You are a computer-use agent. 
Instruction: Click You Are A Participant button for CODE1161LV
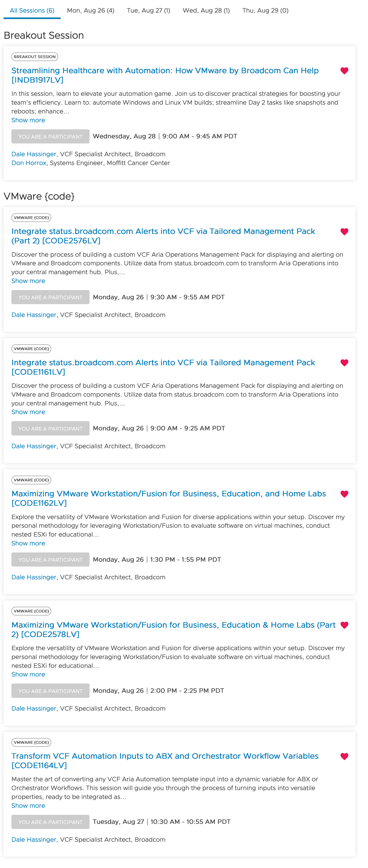[50, 429]
